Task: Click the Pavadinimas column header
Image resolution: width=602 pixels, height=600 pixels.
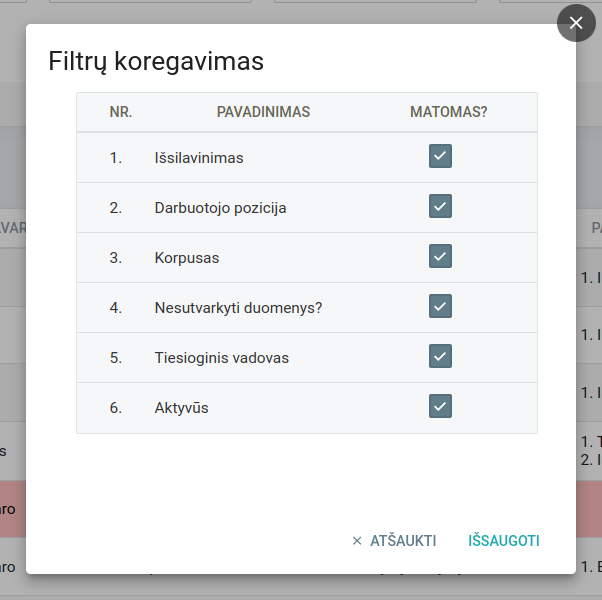Action: click(x=263, y=112)
